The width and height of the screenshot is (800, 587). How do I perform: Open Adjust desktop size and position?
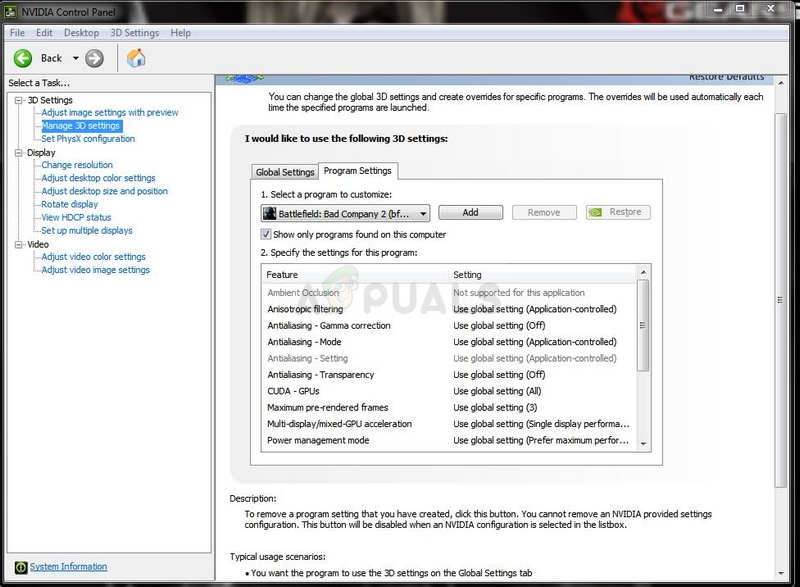[x=104, y=191]
